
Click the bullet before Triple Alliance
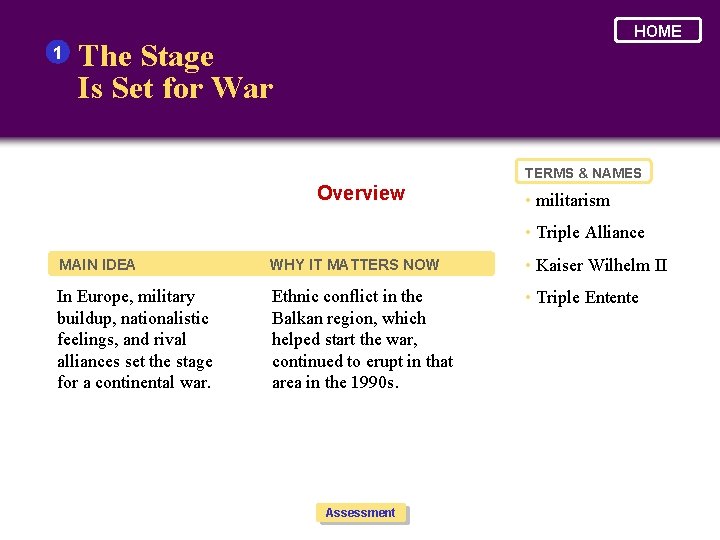(529, 233)
